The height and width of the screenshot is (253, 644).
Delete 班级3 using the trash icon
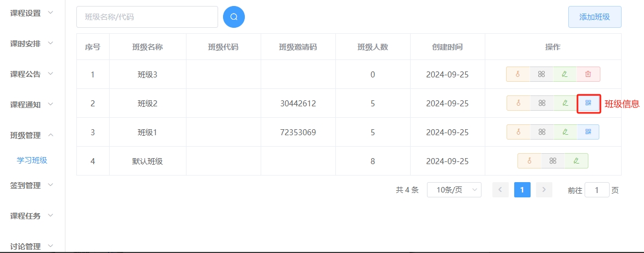588,74
